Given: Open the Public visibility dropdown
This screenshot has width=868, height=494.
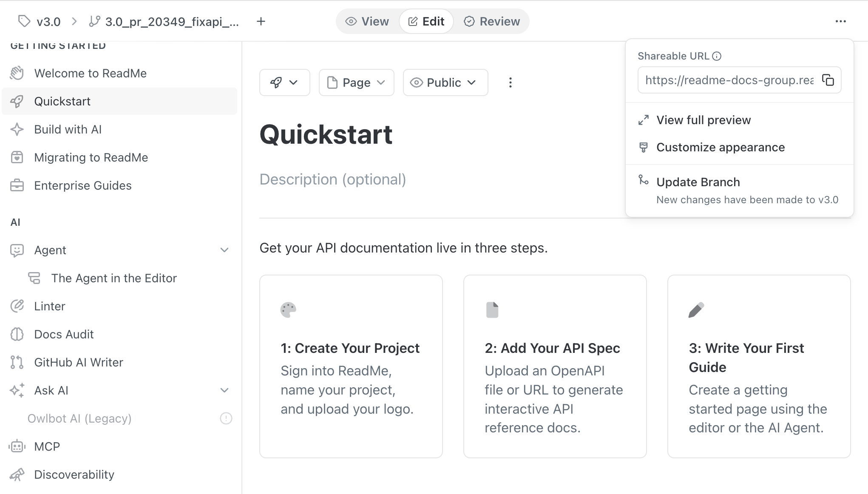Looking at the screenshot, I should pos(445,82).
